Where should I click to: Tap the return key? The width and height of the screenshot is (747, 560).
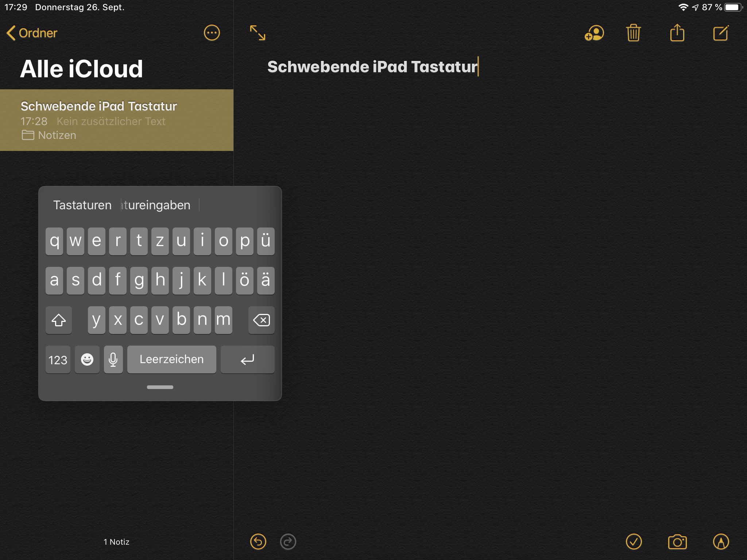[x=248, y=359]
